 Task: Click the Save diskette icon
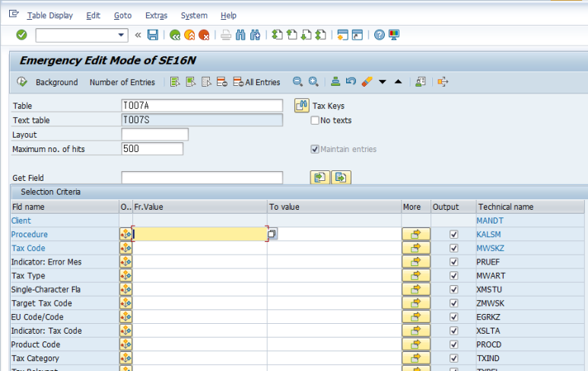[153, 35]
